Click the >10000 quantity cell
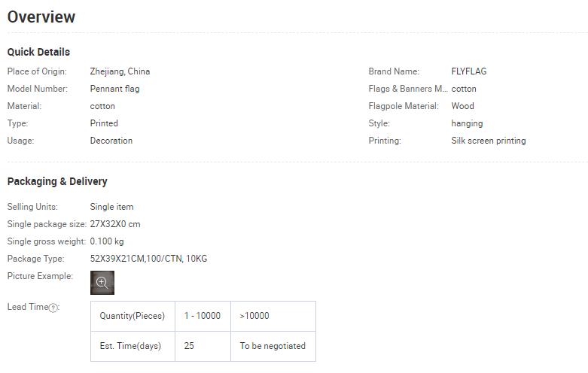The image size is (588, 373). point(254,316)
